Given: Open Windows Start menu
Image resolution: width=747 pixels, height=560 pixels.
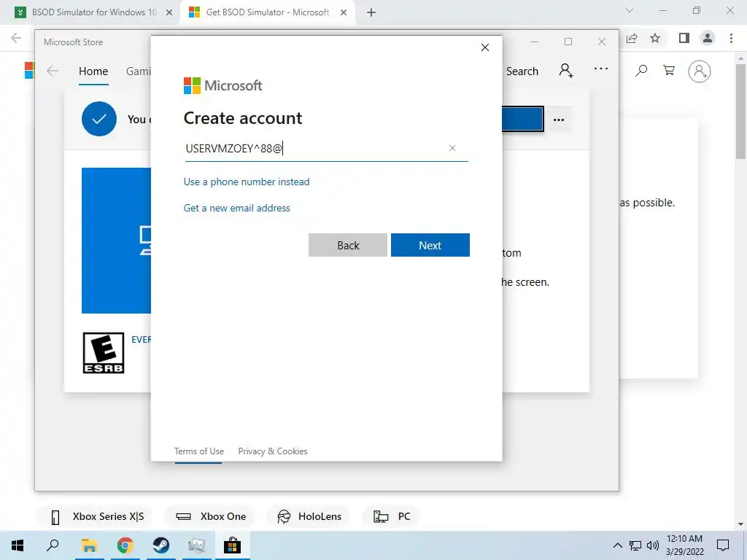Looking at the screenshot, I should pos(18,545).
